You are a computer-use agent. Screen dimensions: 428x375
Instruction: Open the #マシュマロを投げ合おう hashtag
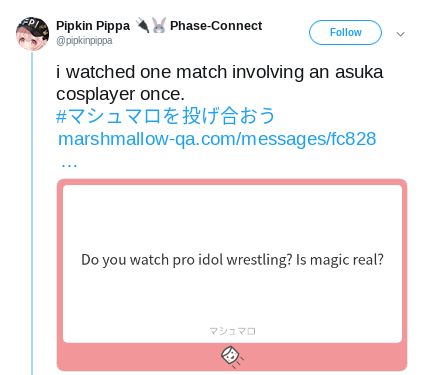(x=165, y=116)
